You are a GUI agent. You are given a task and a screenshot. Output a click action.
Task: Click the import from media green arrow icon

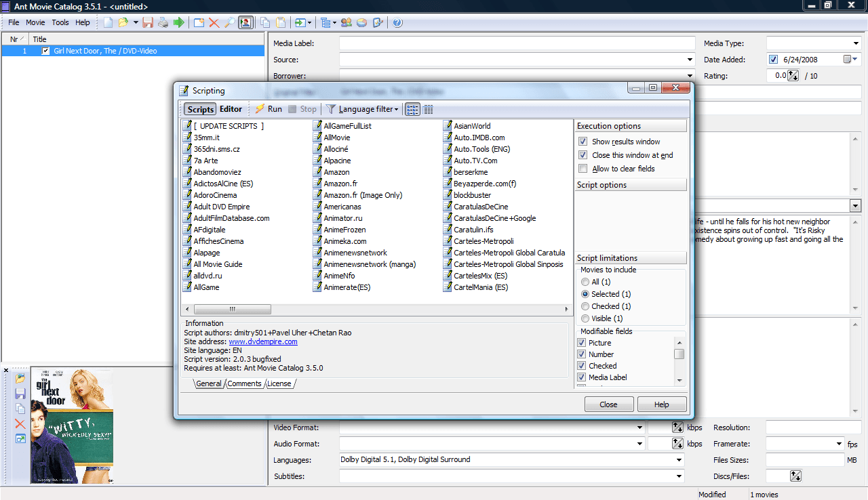point(300,22)
